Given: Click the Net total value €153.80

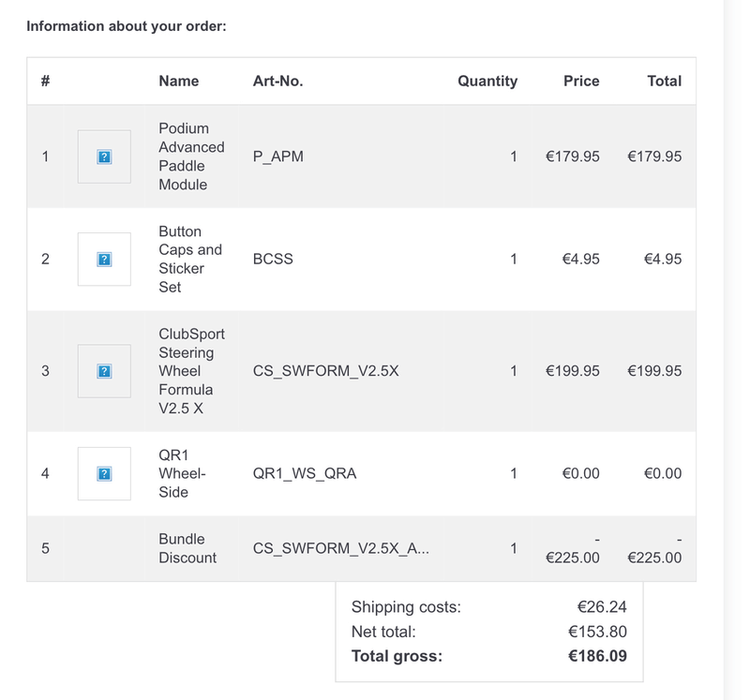Looking at the screenshot, I should point(597,632).
